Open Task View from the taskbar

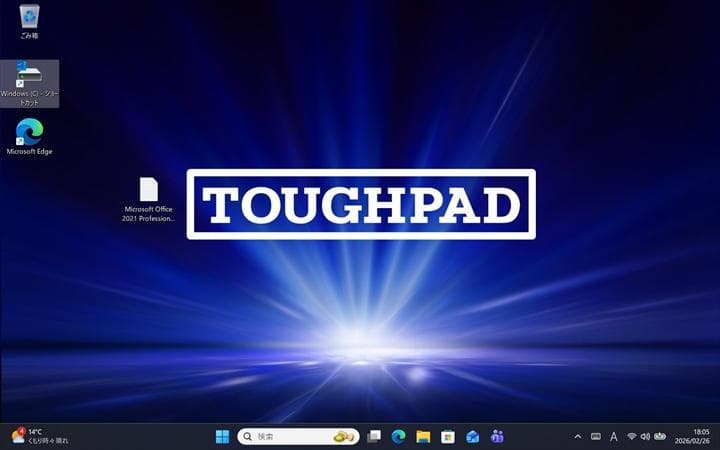pyautogui.click(x=374, y=436)
